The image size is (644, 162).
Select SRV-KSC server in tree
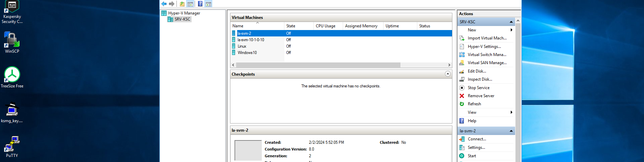182,19
